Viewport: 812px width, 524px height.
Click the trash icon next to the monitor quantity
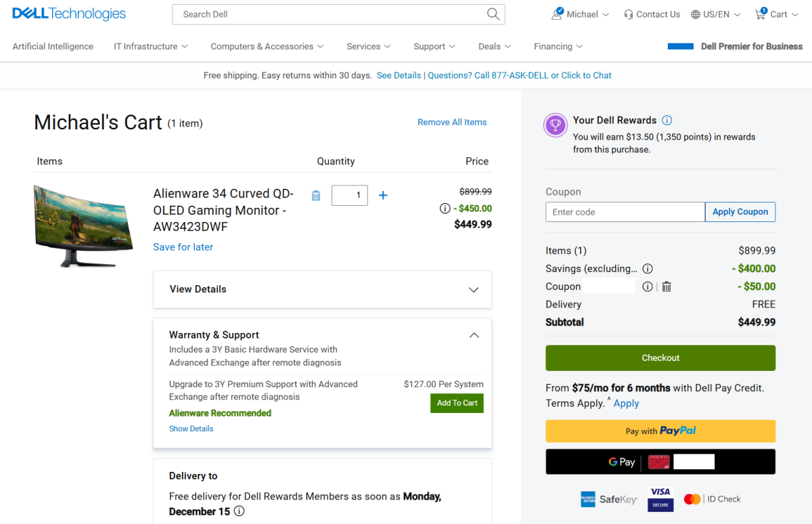[315, 195]
